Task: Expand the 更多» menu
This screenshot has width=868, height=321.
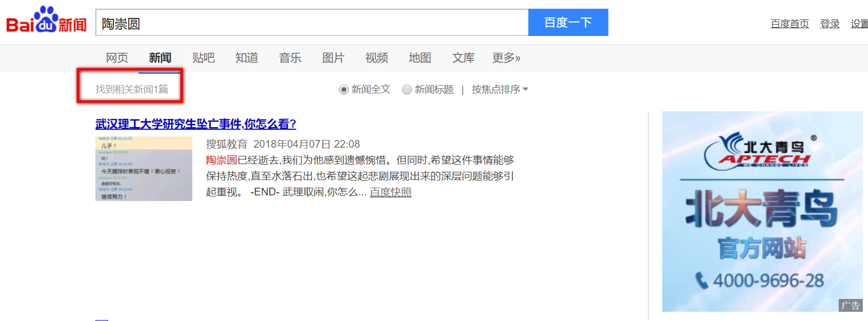Action: pyautogui.click(x=506, y=58)
